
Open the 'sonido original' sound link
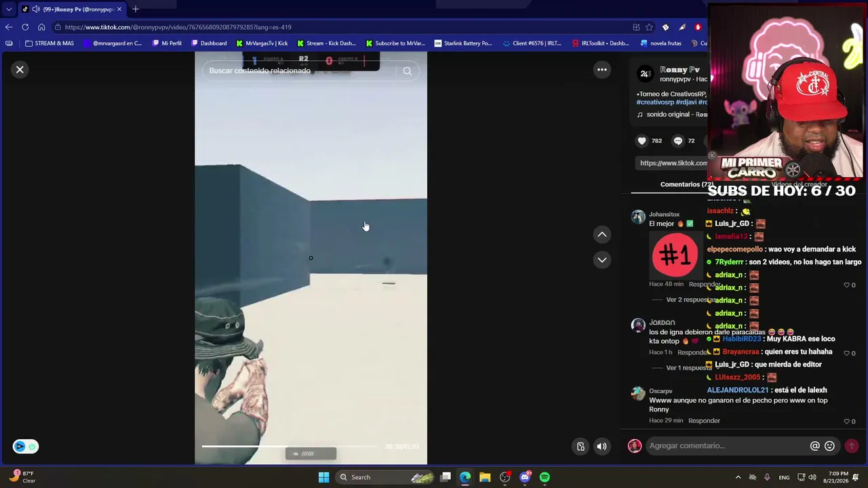click(x=673, y=115)
